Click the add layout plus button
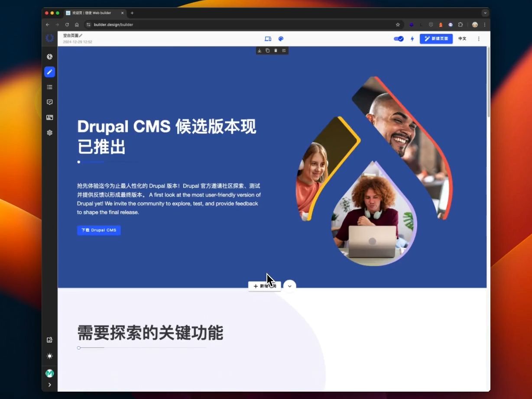The width and height of the screenshot is (532, 399). pos(265,286)
